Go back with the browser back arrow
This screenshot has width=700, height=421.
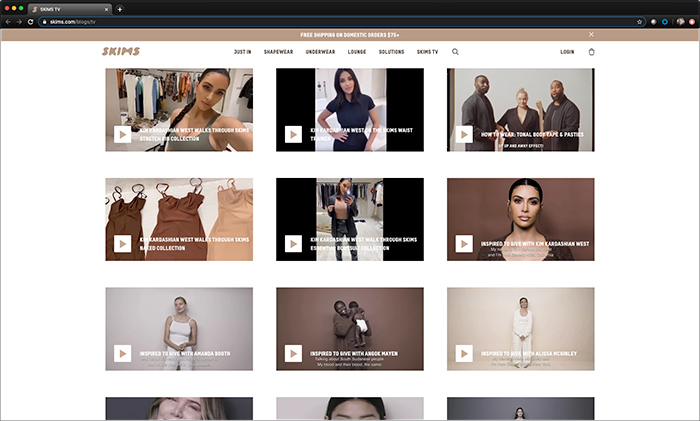click(8, 21)
